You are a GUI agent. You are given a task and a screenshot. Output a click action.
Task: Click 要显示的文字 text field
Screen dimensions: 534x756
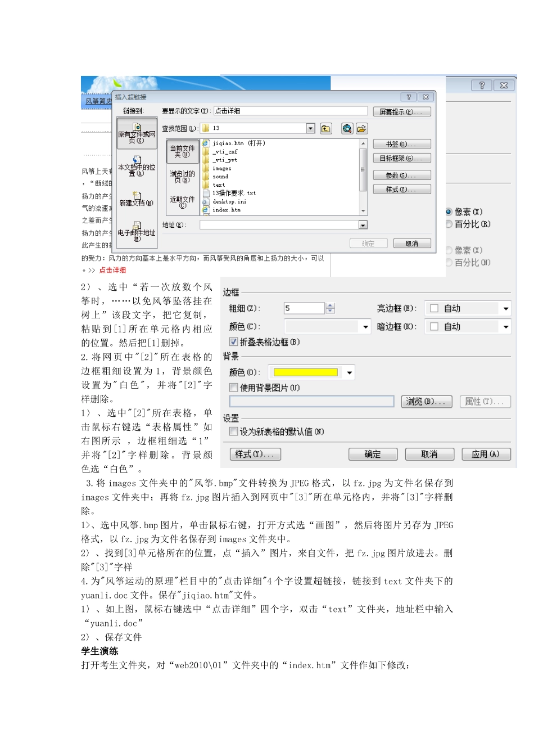tap(291, 111)
